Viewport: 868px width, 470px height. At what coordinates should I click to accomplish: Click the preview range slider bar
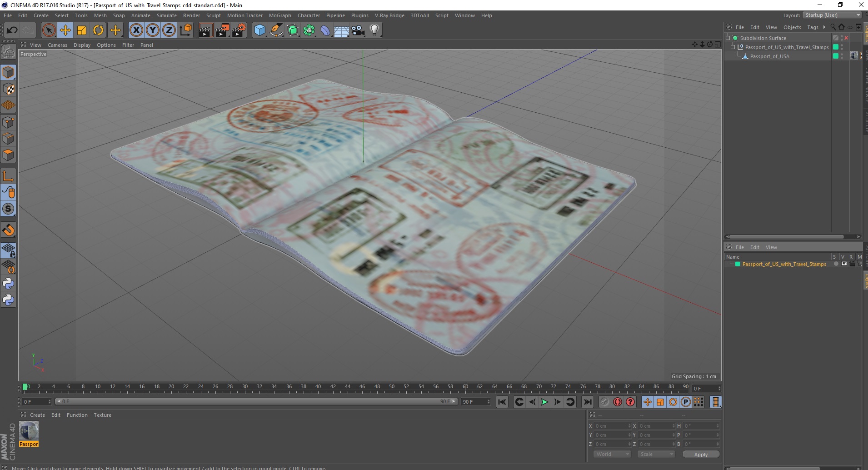pos(256,402)
